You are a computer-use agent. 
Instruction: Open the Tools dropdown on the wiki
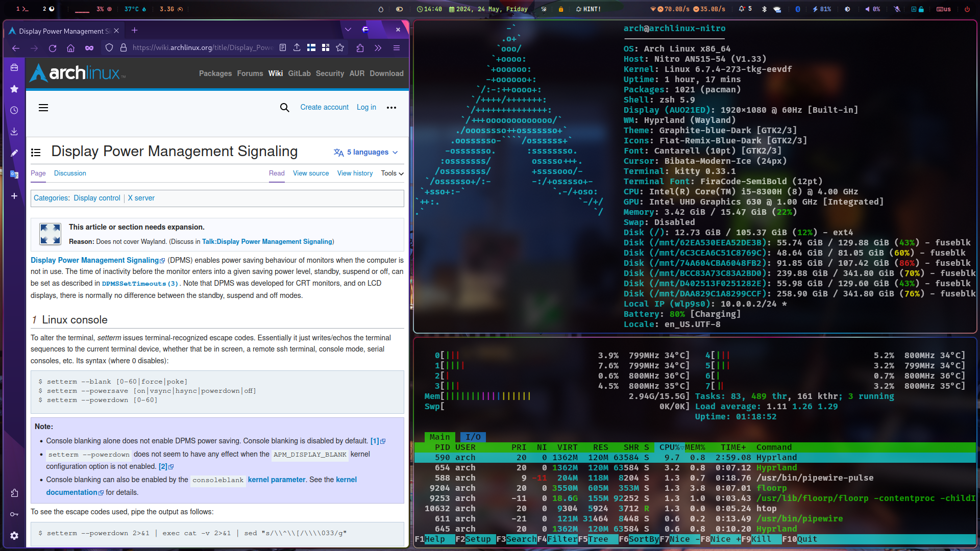click(392, 173)
